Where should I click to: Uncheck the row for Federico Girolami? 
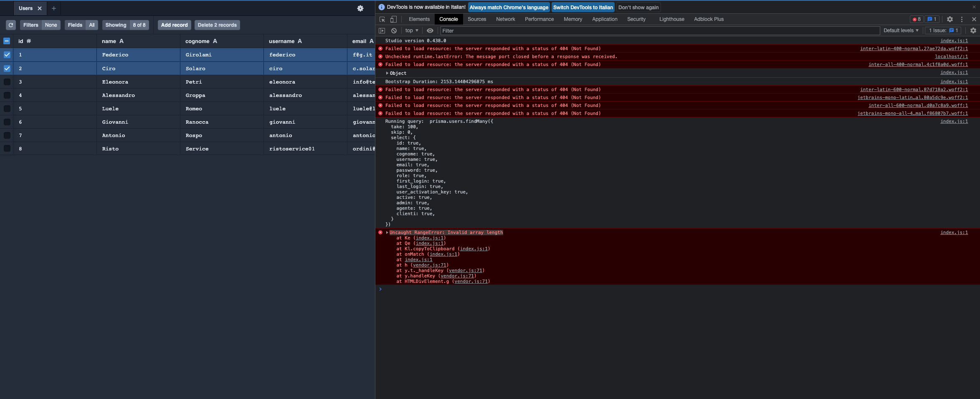[x=7, y=54]
